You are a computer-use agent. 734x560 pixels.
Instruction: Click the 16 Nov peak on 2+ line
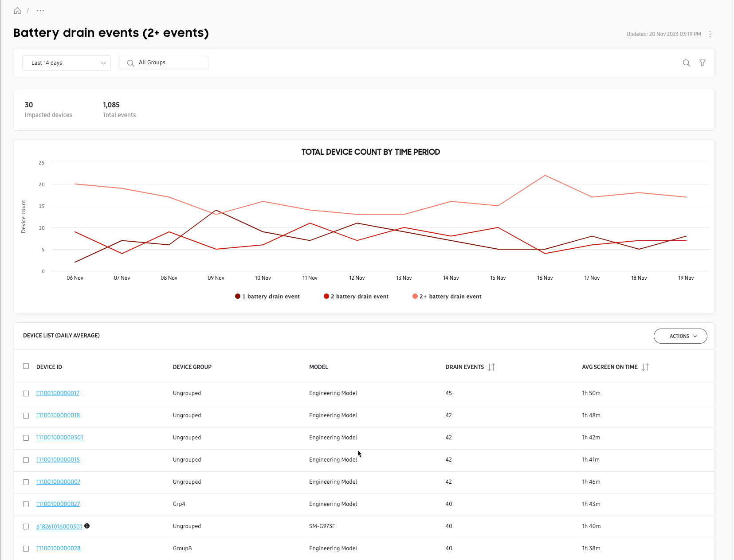pyautogui.click(x=545, y=176)
